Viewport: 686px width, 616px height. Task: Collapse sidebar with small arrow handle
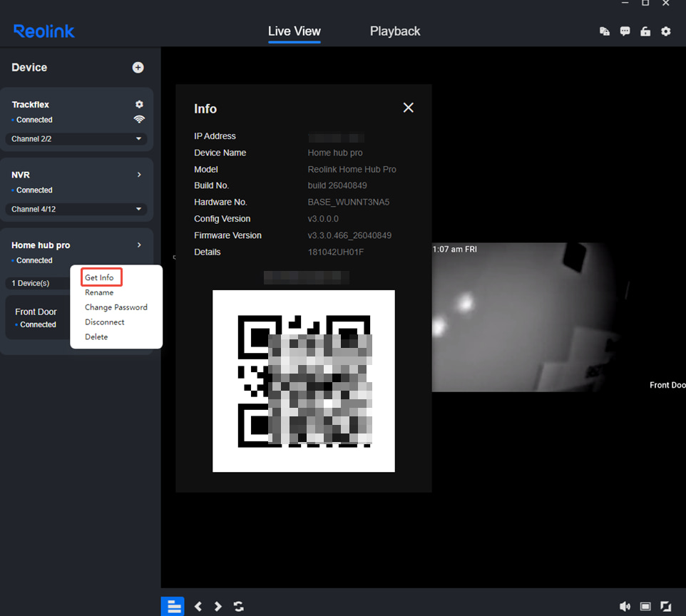coord(174,257)
